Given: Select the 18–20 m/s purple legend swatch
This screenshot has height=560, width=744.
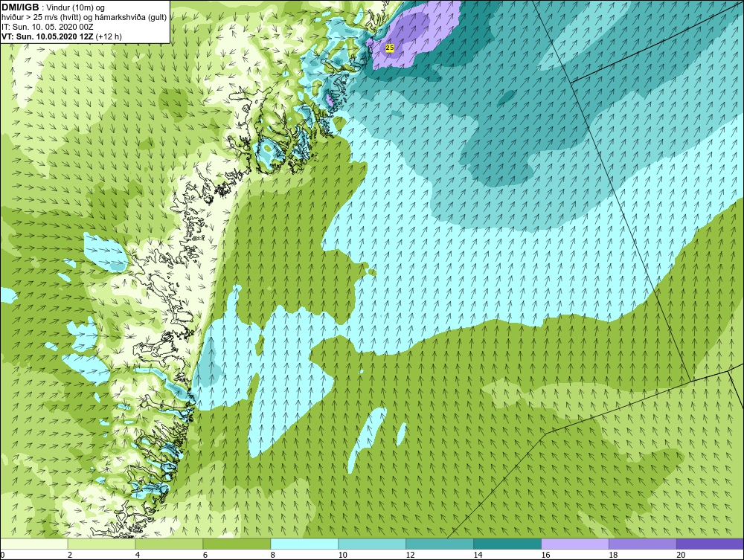Looking at the screenshot, I should [643, 544].
